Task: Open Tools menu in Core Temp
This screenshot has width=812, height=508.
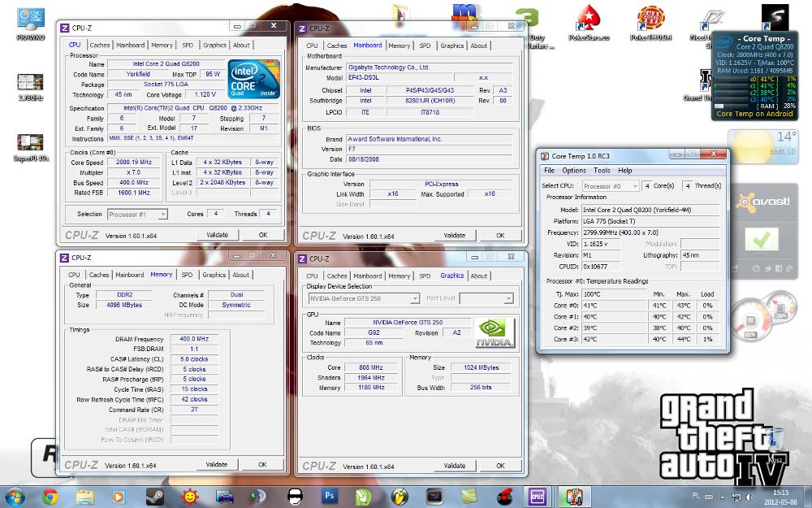Action: click(602, 170)
